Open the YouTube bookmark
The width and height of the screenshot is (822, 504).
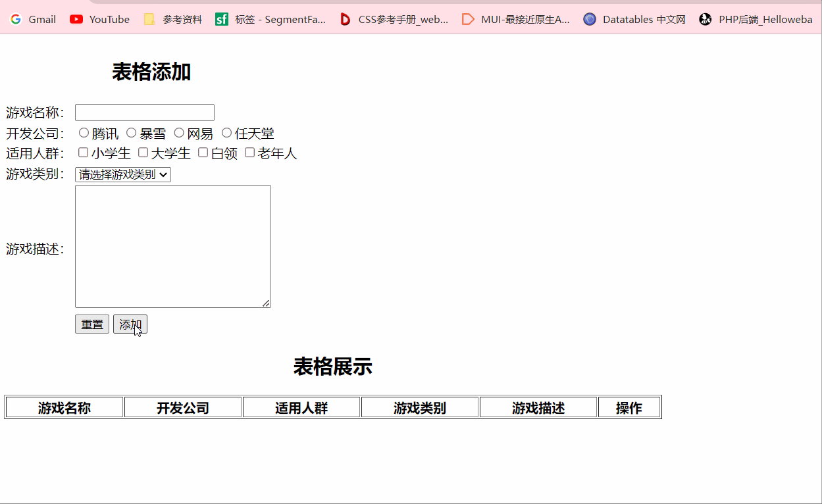(100, 20)
